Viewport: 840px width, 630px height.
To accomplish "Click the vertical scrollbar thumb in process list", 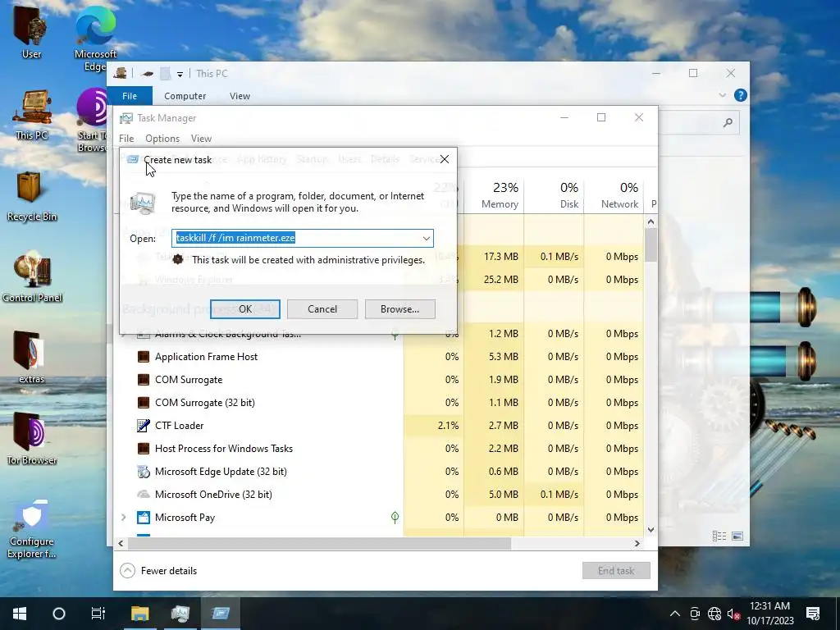I will click(651, 245).
